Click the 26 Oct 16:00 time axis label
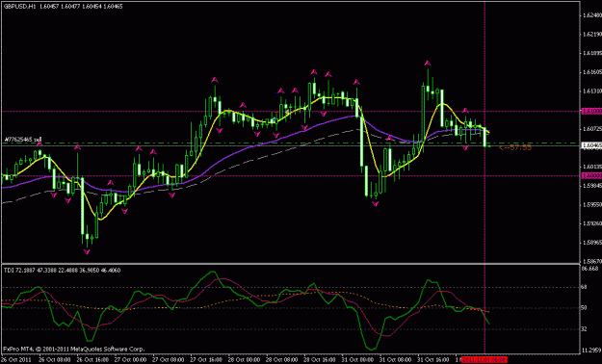Screen dimensions: 602x364 [x=92, y=360]
